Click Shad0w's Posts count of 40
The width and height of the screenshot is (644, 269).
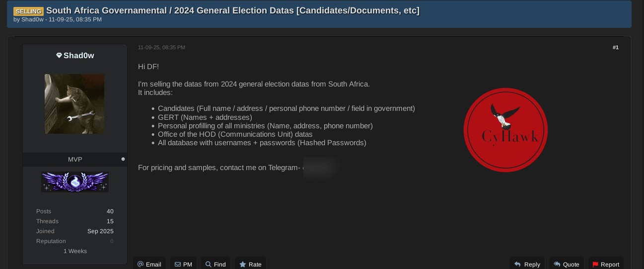pos(110,211)
